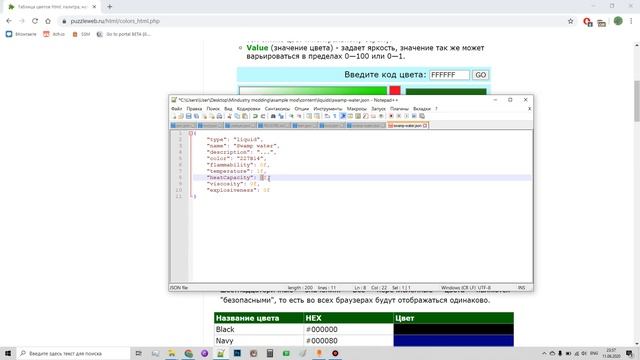
Task: Open the Макросы menu in Notepad++
Action: [x=357, y=109]
